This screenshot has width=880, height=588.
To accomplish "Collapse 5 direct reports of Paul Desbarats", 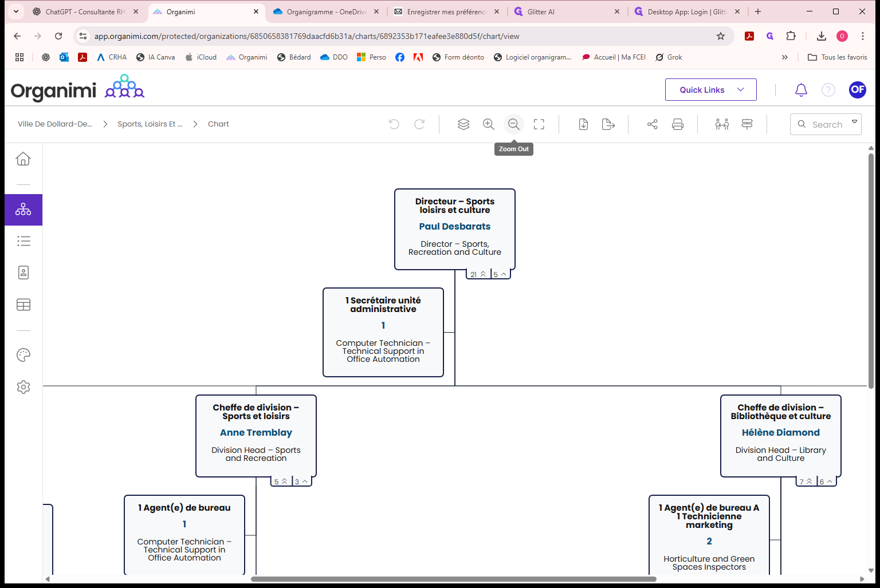I will 500,274.
